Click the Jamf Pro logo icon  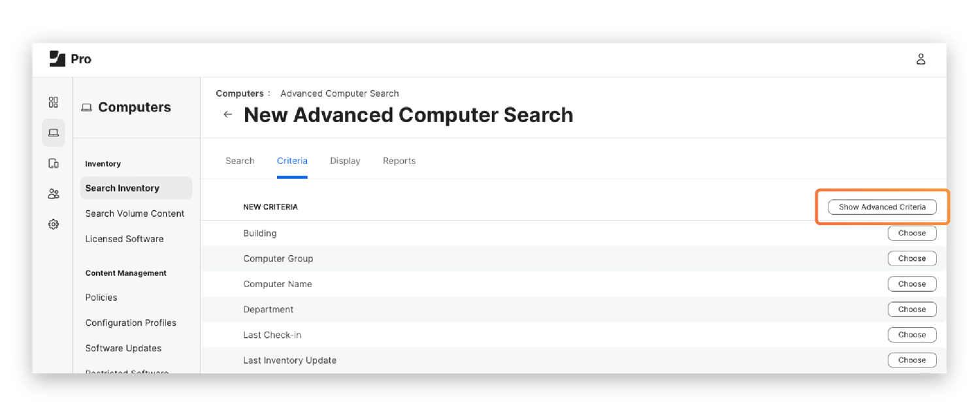click(x=57, y=59)
